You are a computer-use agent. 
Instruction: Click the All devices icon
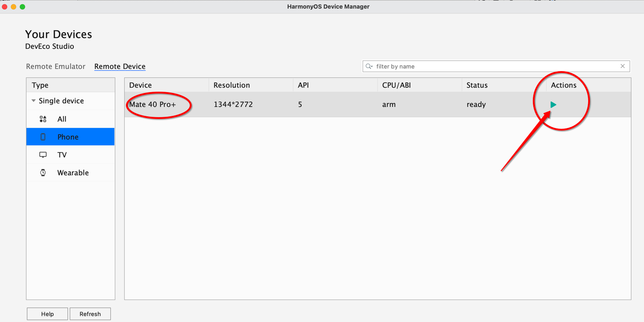(x=42, y=119)
